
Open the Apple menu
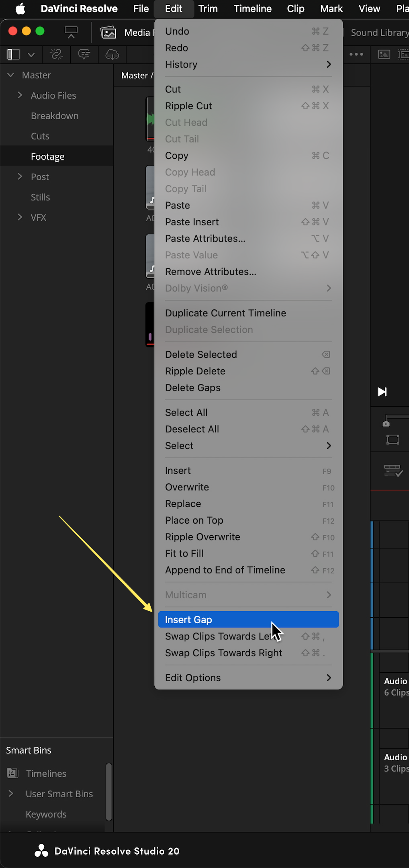[x=20, y=8]
